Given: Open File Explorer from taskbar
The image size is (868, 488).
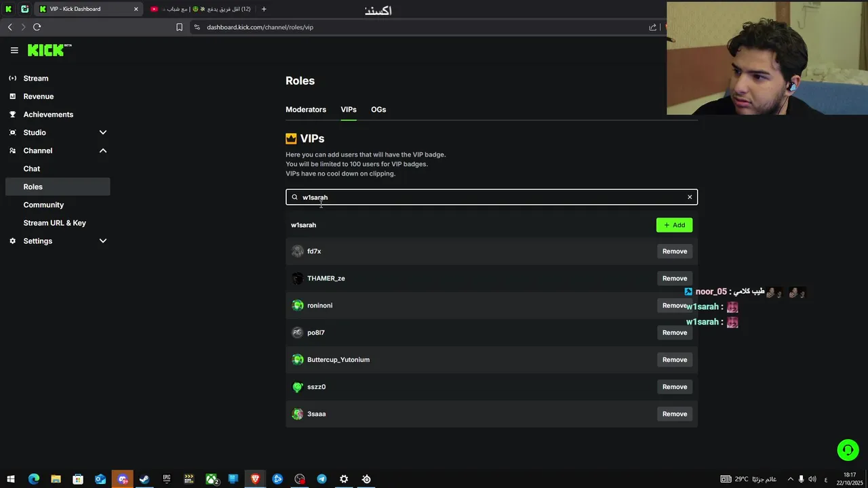Looking at the screenshot, I should click(x=56, y=479).
